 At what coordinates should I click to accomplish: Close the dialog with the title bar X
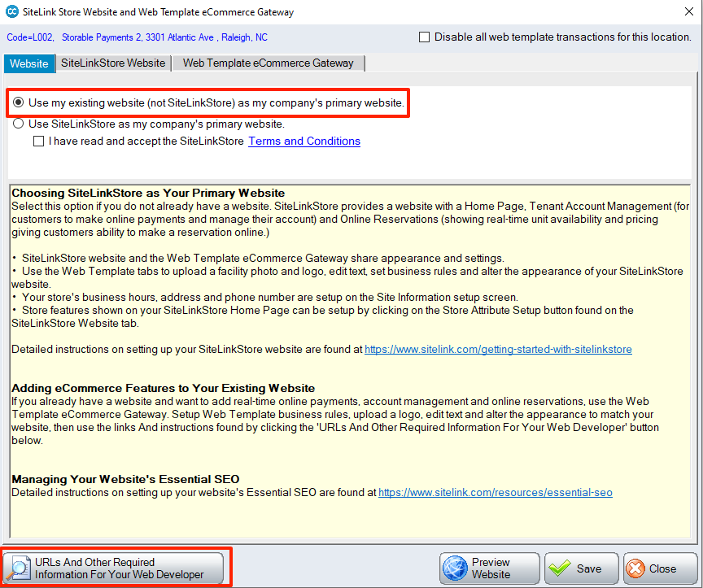pos(689,11)
